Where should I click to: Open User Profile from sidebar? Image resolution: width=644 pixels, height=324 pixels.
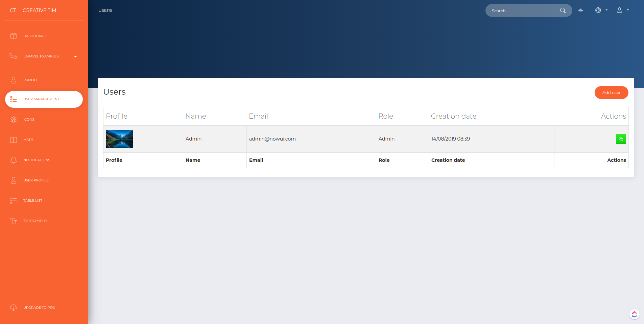click(36, 180)
